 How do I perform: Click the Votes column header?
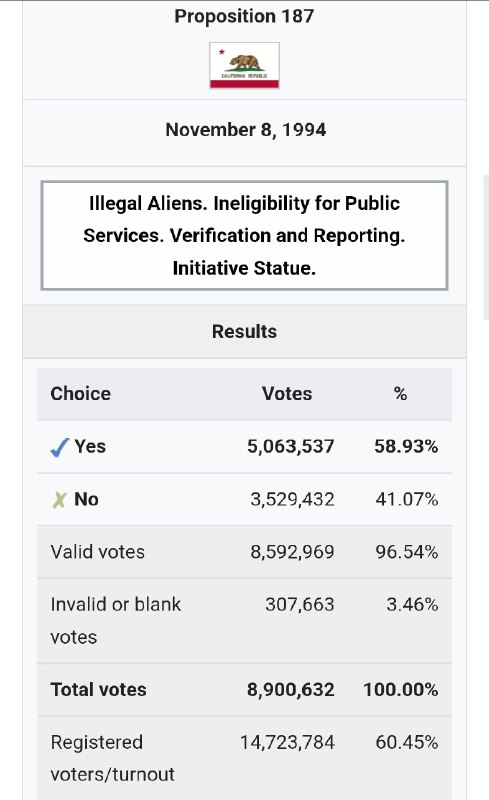point(287,394)
